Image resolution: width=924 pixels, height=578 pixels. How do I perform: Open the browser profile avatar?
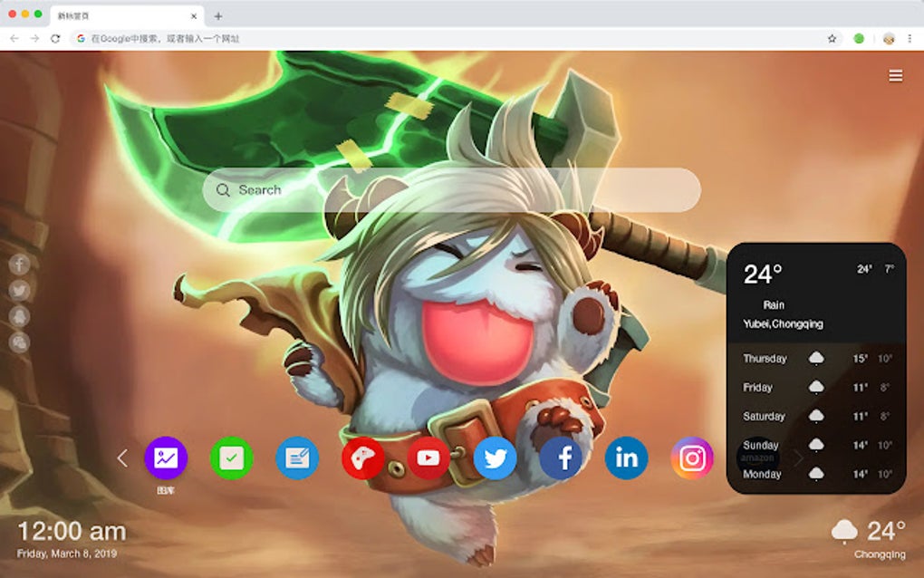coord(889,39)
